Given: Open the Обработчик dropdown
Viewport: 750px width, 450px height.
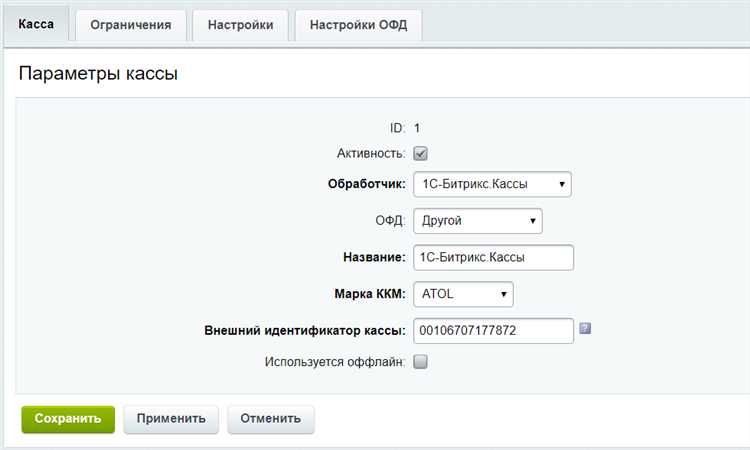Looking at the screenshot, I should click(x=492, y=184).
